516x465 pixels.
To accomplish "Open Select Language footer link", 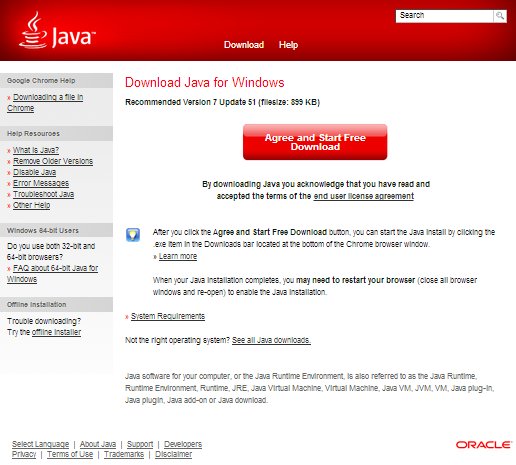I will pyautogui.click(x=40, y=444).
